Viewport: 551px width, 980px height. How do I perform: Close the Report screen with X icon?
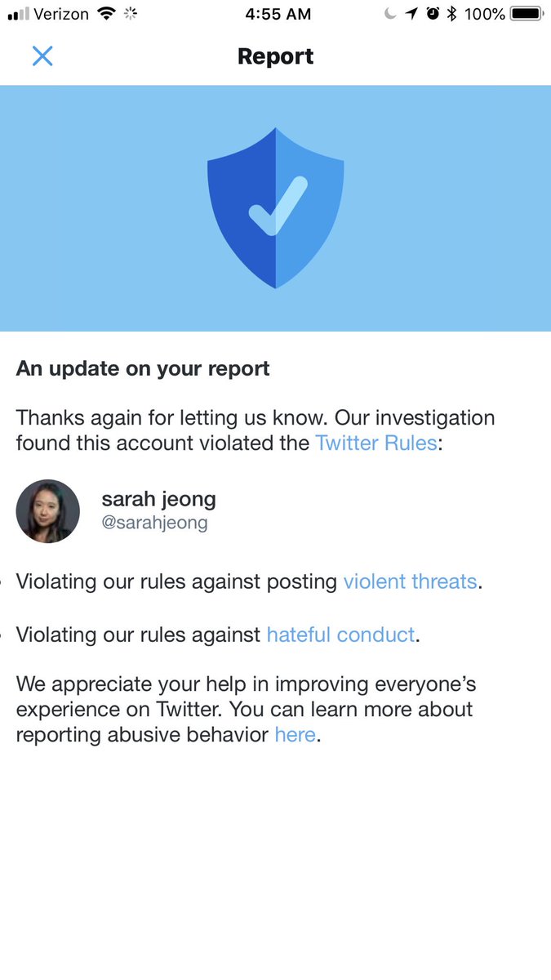click(x=42, y=56)
